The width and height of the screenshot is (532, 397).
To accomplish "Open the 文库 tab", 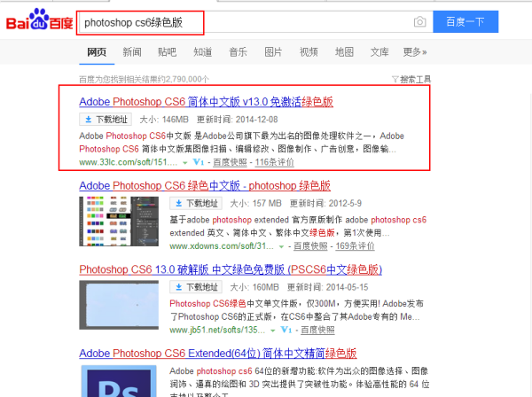I will point(379,52).
